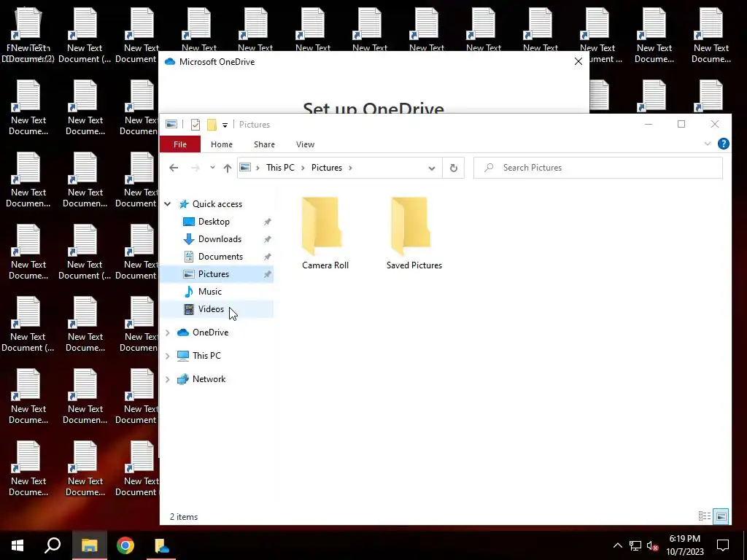The height and width of the screenshot is (560, 747).
Task: Select OneDrive in the navigation pane
Action: [210, 332]
